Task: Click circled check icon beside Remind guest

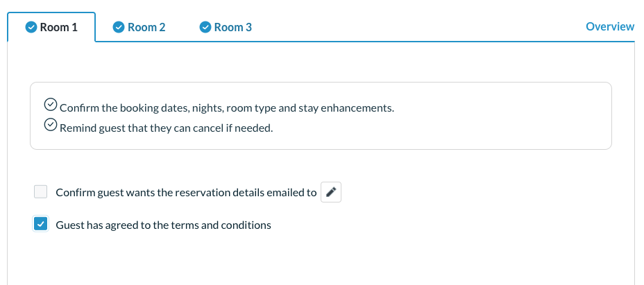Action: click(51, 126)
